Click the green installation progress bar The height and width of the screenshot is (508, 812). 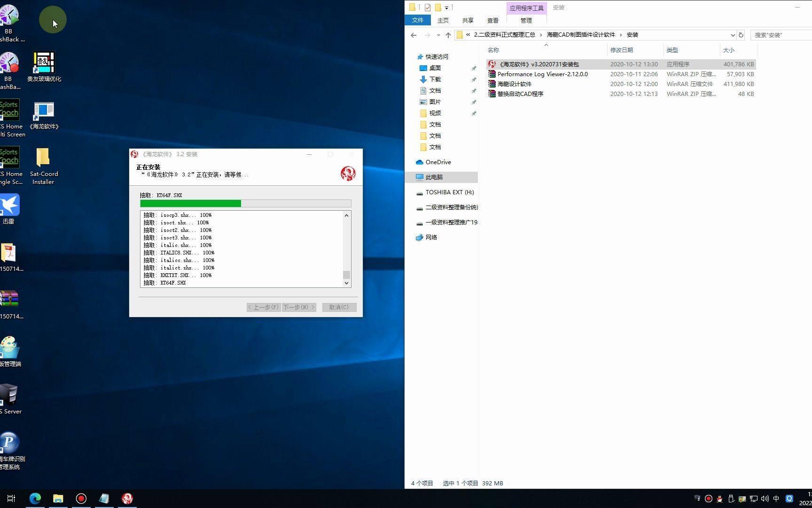pos(245,204)
